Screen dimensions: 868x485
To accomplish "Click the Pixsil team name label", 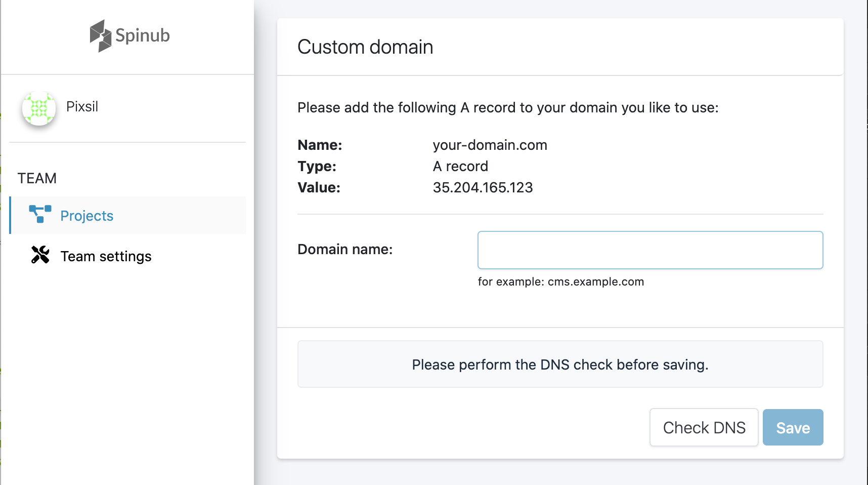I will point(82,106).
